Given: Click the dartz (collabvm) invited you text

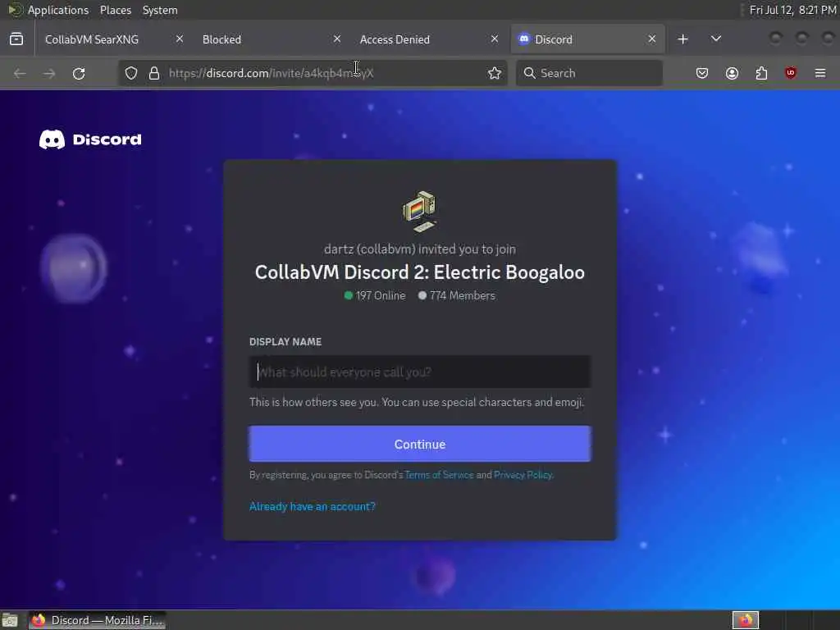Looking at the screenshot, I should pyautogui.click(x=420, y=249).
